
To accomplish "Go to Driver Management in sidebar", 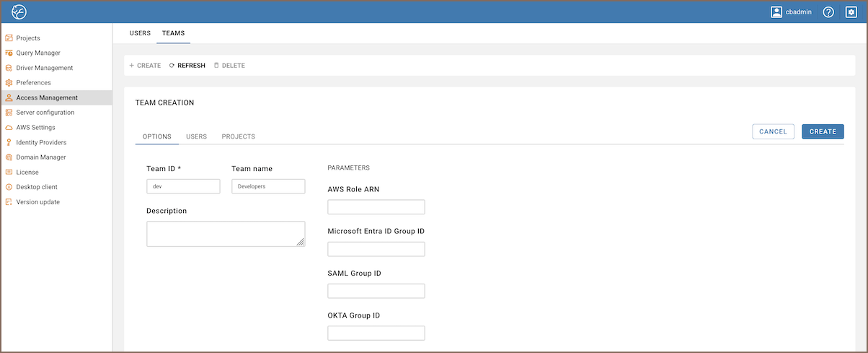I will pos(44,68).
